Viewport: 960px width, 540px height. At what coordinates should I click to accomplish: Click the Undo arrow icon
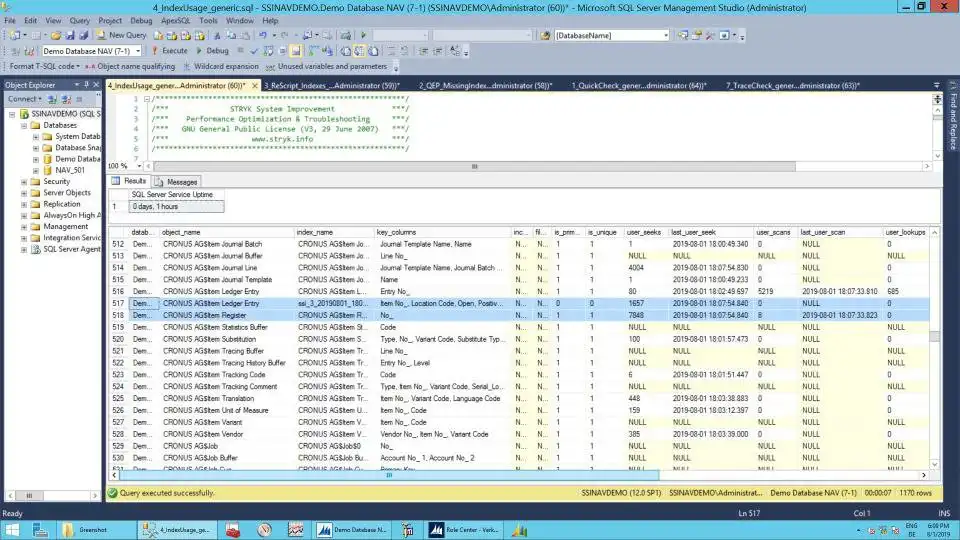[263, 36]
